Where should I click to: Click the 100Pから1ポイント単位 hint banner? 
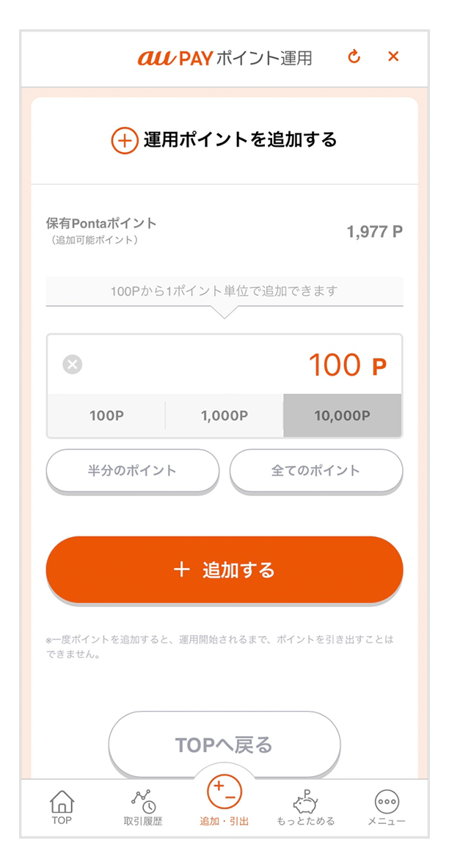[x=224, y=291]
